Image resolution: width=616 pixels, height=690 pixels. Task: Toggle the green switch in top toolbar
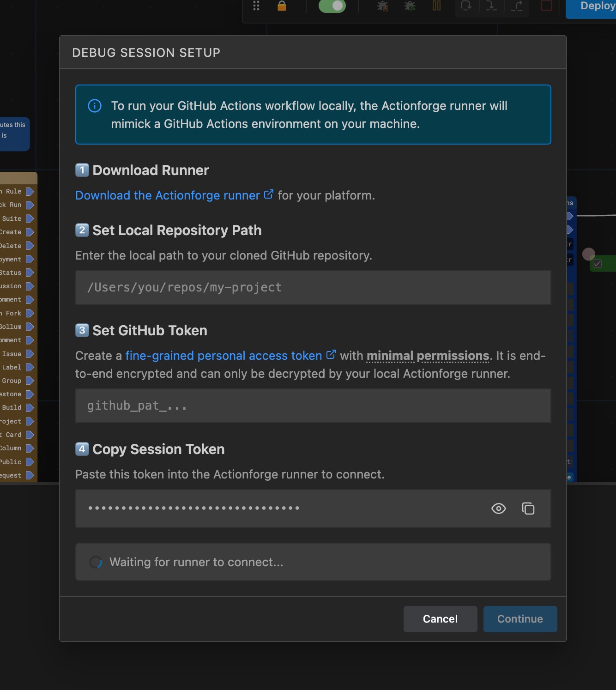332,6
